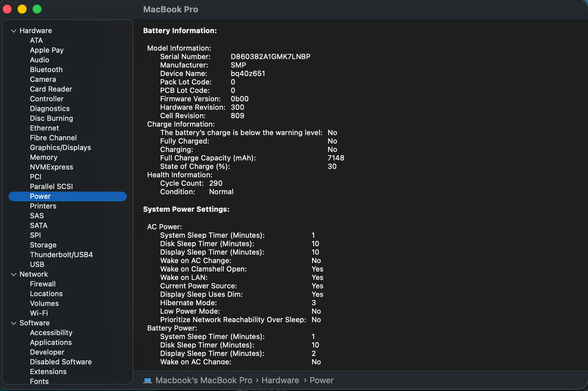Select Apple Pay in the sidebar
The height and width of the screenshot is (391, 588).
click(x=47, y=50)
